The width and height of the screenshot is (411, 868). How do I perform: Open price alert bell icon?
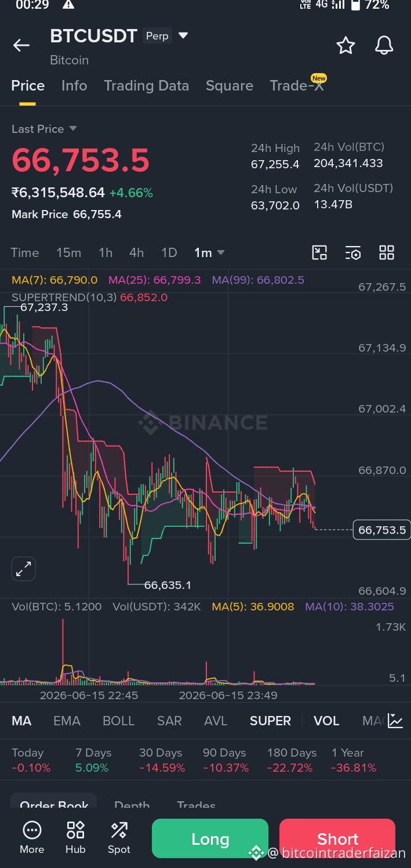384,45
